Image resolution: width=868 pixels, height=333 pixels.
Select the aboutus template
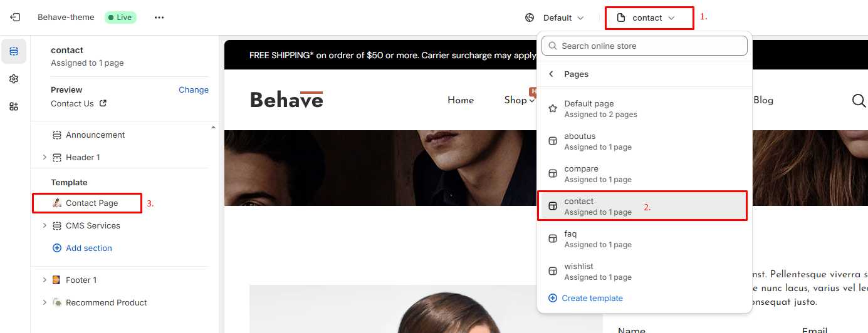644,141
